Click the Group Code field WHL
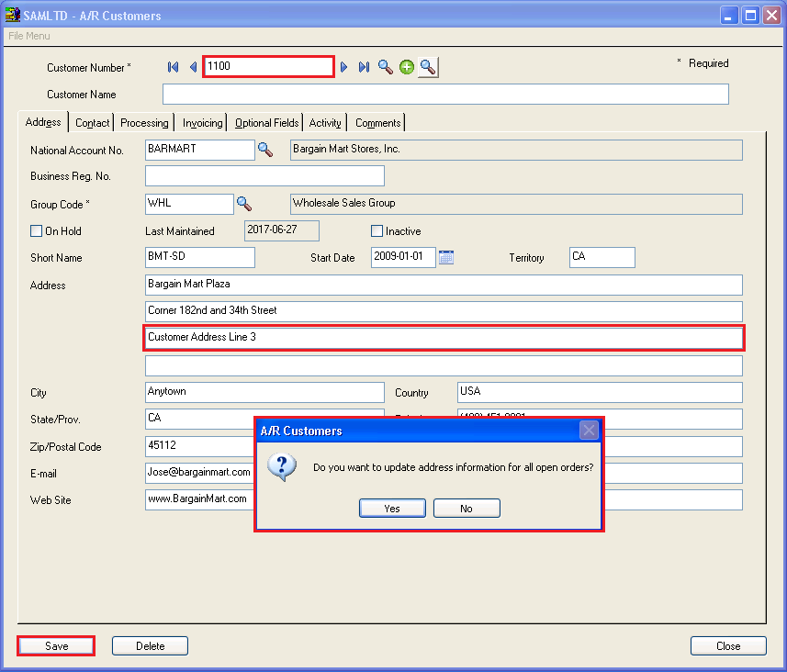 [189, 204]
